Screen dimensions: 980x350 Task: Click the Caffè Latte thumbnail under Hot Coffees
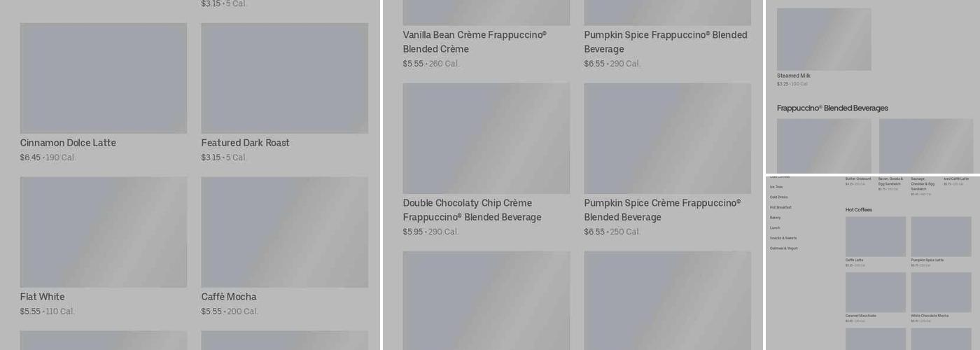[x=875, y=237]
